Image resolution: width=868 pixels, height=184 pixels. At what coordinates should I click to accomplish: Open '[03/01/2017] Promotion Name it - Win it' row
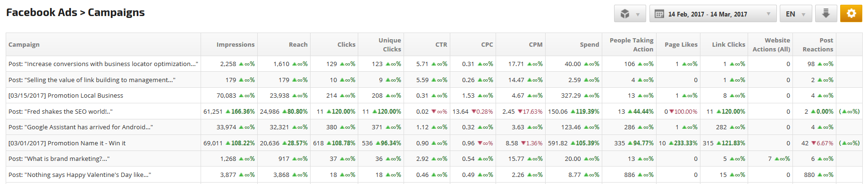pos(67,143)
